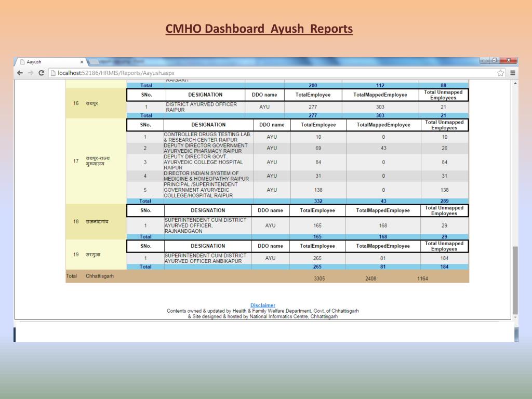Screen dimensions: 532x399
Task: Click the district name राजनांदगांव in row 18
Action: click(x=97, y=221)
